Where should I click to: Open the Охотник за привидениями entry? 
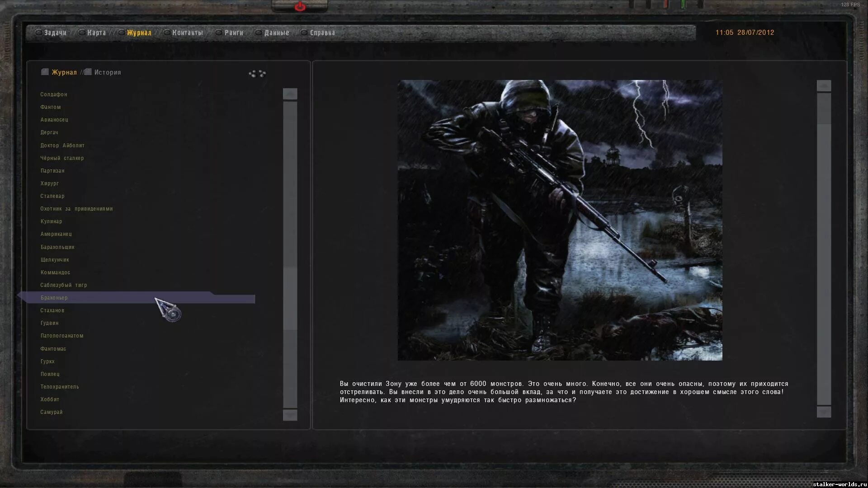click(x=76, y=209)
